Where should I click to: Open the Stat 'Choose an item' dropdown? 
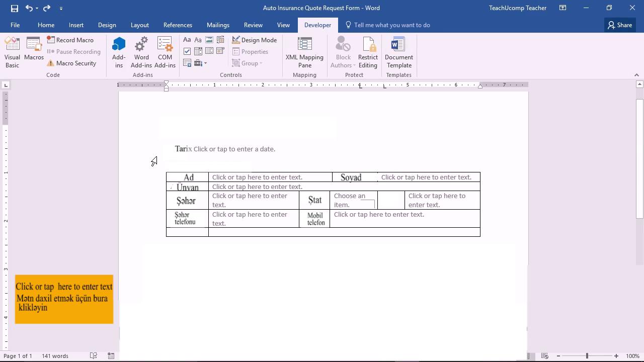click(x=353, y=200)
